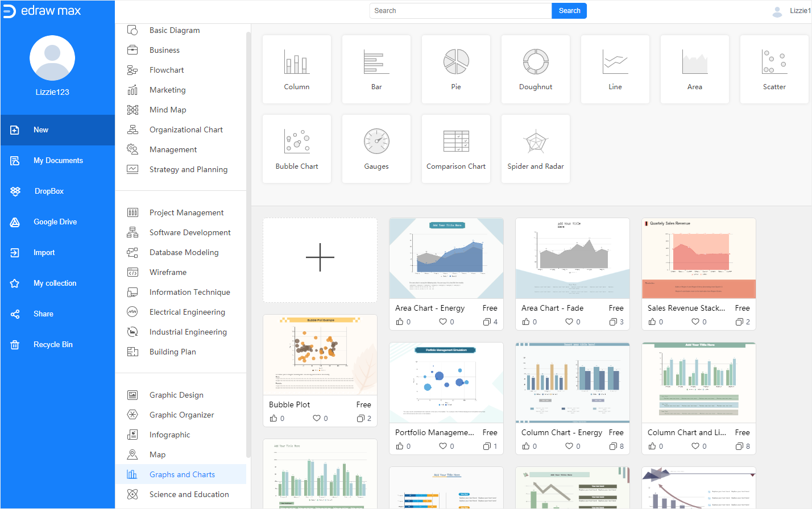Click the blue Search button
This screenshot has width=812, height=509.
tap(569, 11)
